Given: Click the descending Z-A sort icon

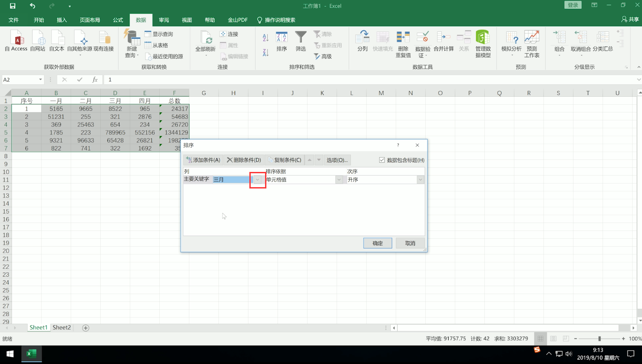Looking at the screenshot, I should [265, 52].
